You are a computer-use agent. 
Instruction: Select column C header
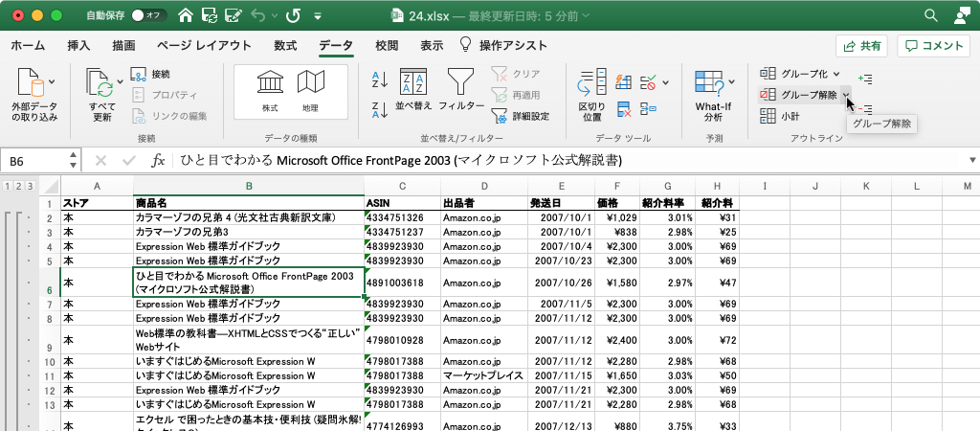tap(403, 186)
